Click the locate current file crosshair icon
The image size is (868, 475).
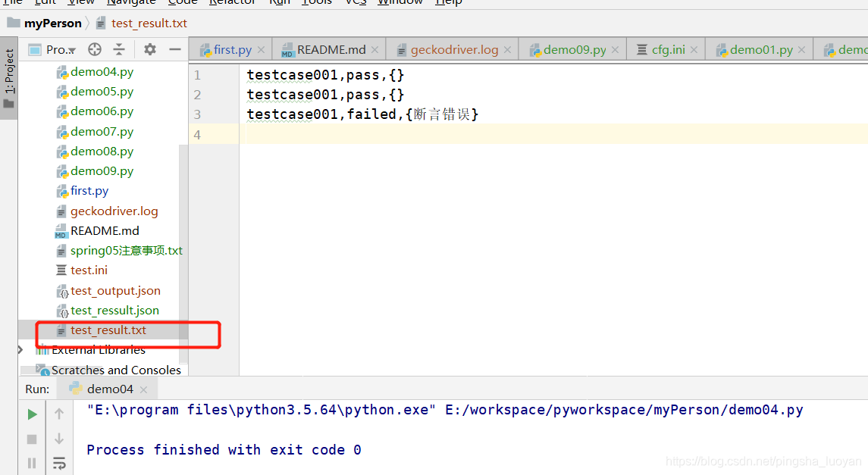point(95,49)
